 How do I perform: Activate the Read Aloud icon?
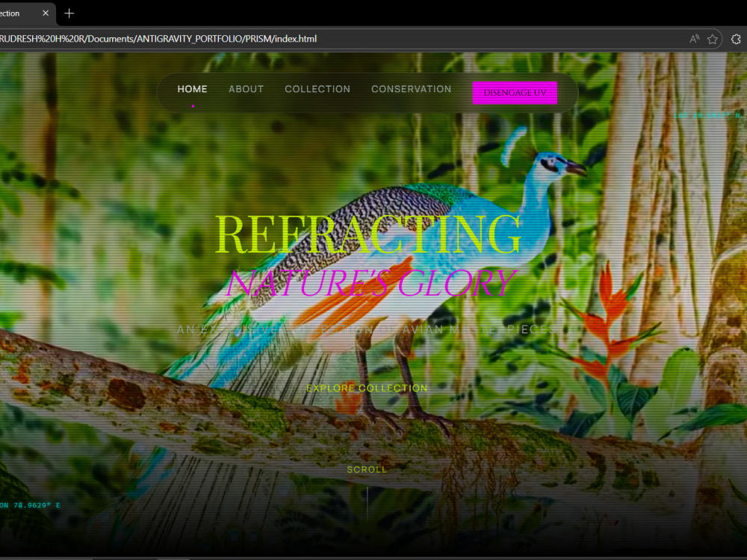tap(694, 39)
